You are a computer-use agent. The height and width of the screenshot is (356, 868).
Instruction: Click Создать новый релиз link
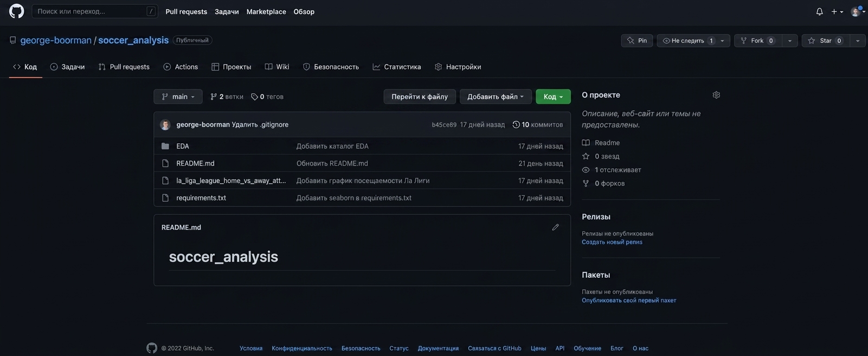[x=612, y=242]
